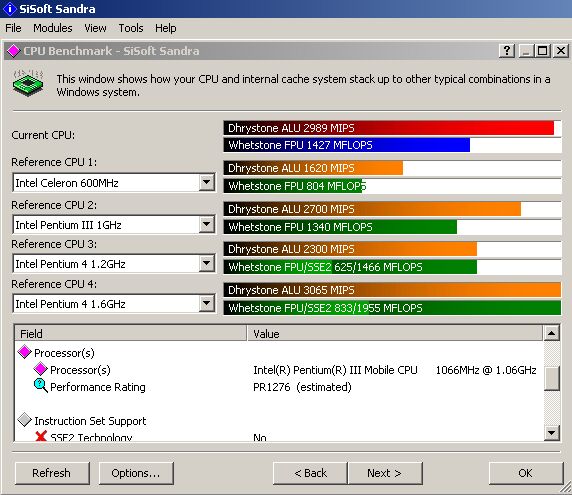572x495 pixels.
Task: Click the magenta diamond beside Processor(s) group header
Action: click(24, 352)
